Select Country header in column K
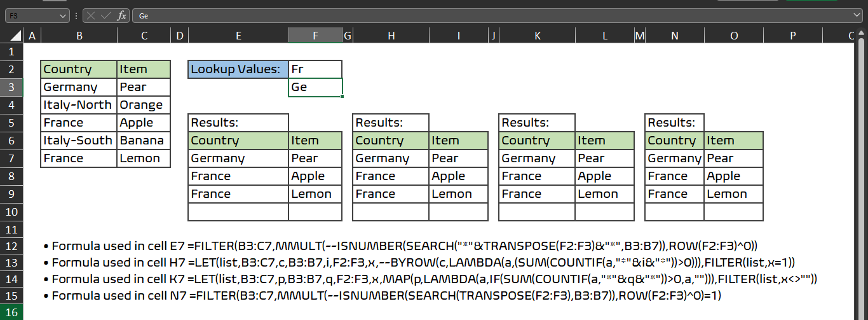 pyautogui.click(x=537, y=141)
